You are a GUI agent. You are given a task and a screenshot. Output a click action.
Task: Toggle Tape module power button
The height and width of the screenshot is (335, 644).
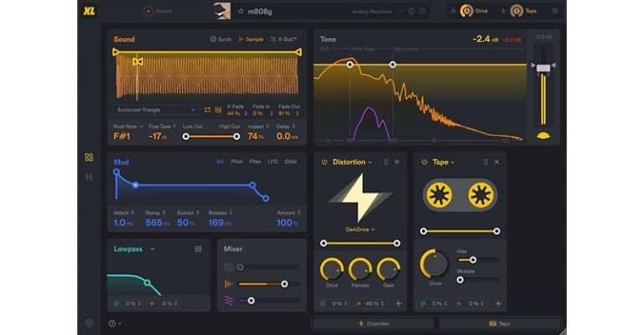click(424, 162)
